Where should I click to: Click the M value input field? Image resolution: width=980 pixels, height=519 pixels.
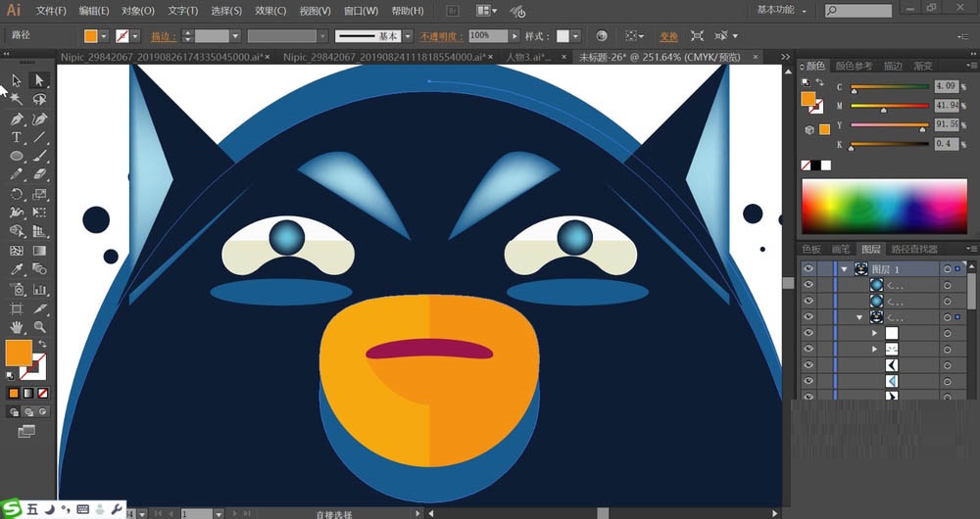pos(946,105)
